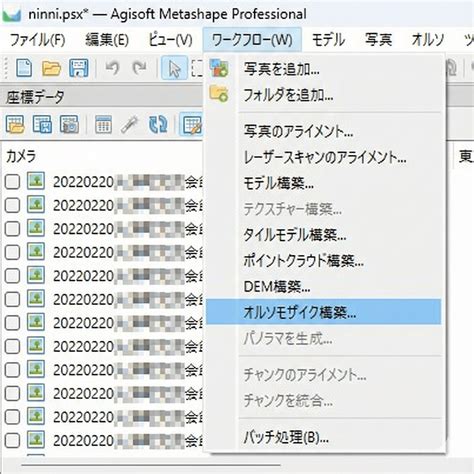This screenshot has height=474, width=474.
Task: Click the greyed パノラマを生成... entry
Action: click(x=323, y=339)
